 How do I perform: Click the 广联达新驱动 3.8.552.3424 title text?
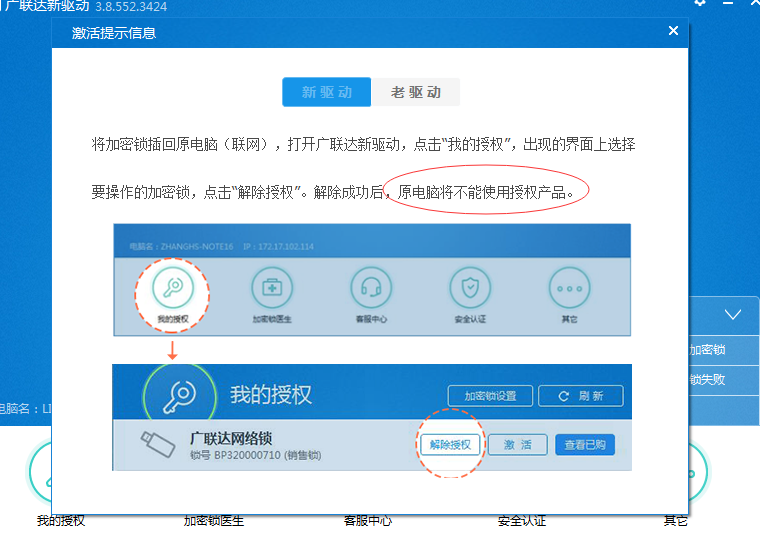coord(84,6)
